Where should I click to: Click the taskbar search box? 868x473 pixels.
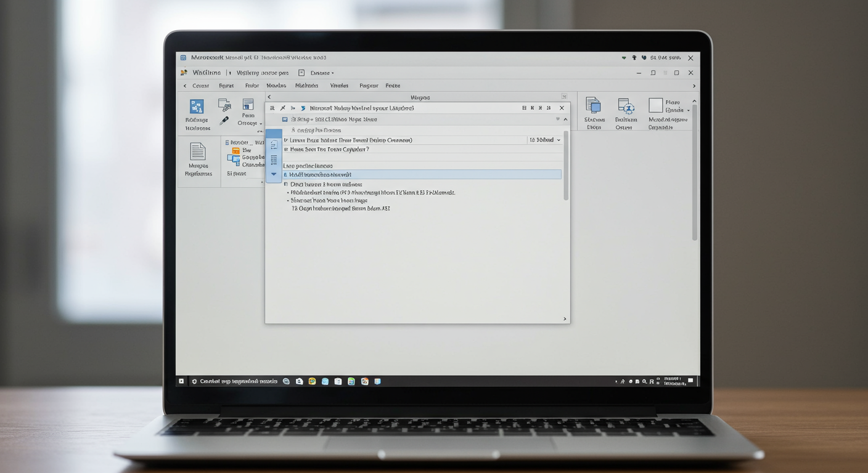(x=234, y=381)
